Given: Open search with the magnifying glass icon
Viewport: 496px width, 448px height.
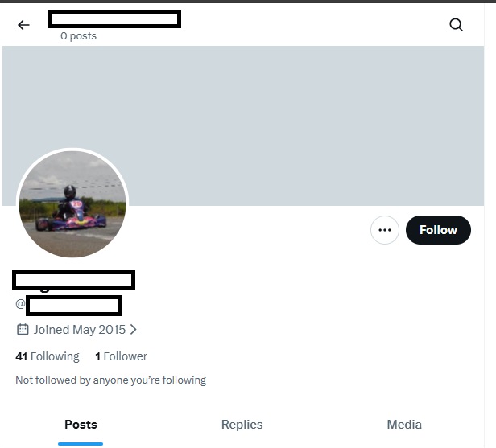Looking at the screenshot, I should pyautogui.click(x=456, y=25).
